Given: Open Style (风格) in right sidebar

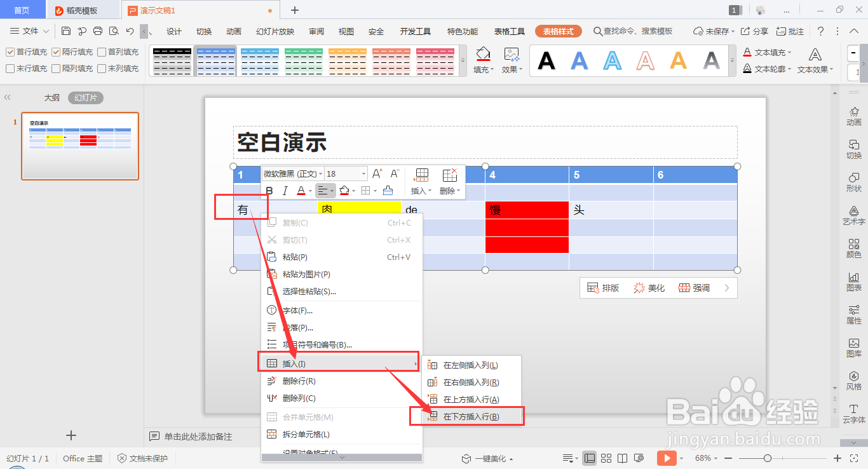Looking at the screenshot, I should 854,380.
